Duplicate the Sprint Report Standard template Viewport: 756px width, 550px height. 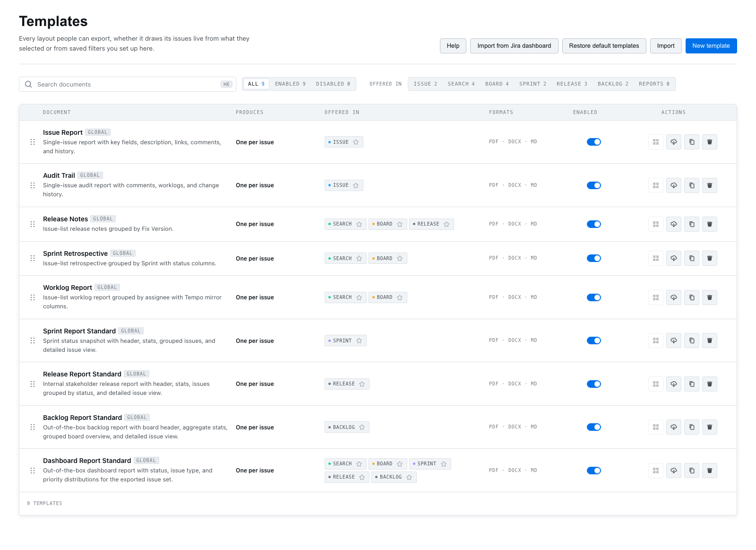[691, 340]
